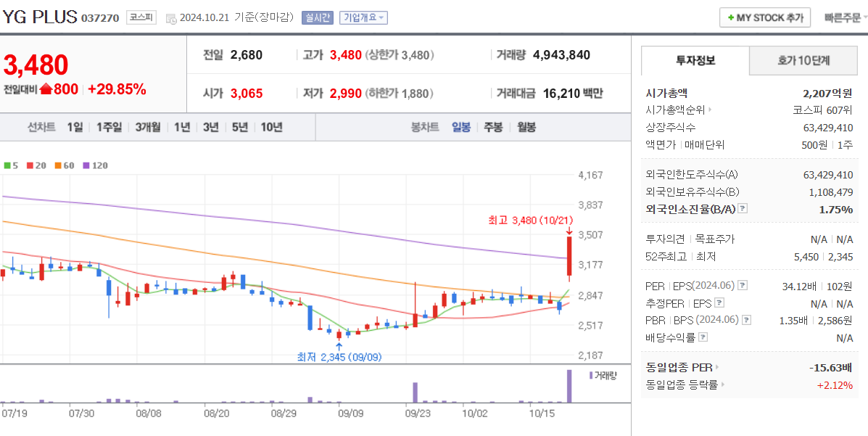Click the red 20-day moving average legend
The width and height of the screenshot is (868, 436).
pos(36,165)
